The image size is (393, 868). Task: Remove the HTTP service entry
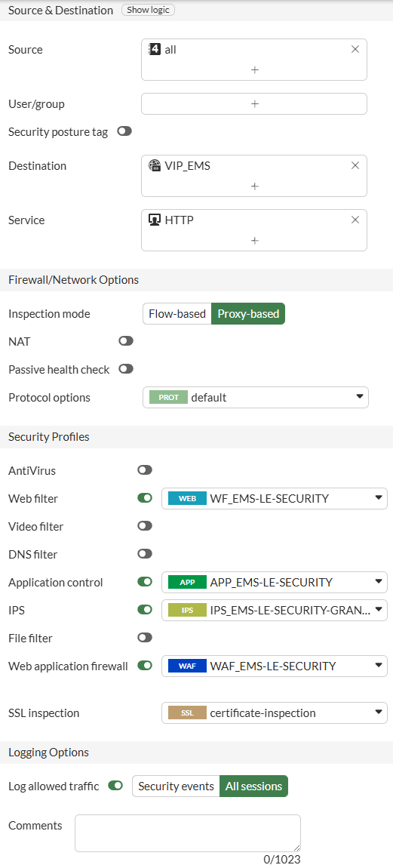(x=355, y=220)
